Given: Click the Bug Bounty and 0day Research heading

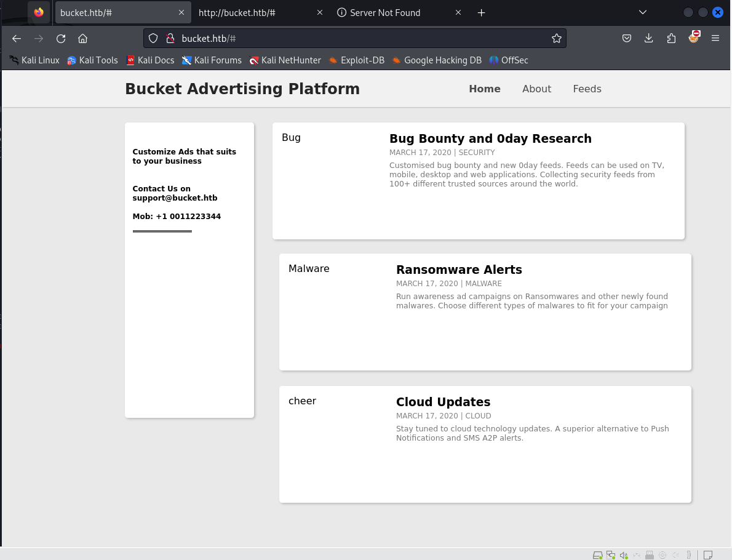Looking at the screenshot, I should pyautogui.click(x=490, y=138).
